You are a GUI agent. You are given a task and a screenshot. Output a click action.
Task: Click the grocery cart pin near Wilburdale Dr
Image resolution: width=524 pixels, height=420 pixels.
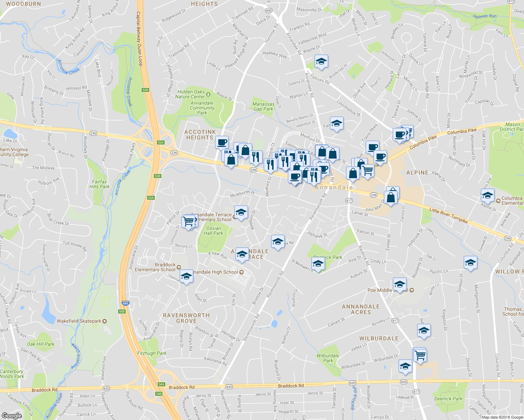point(420,355)
